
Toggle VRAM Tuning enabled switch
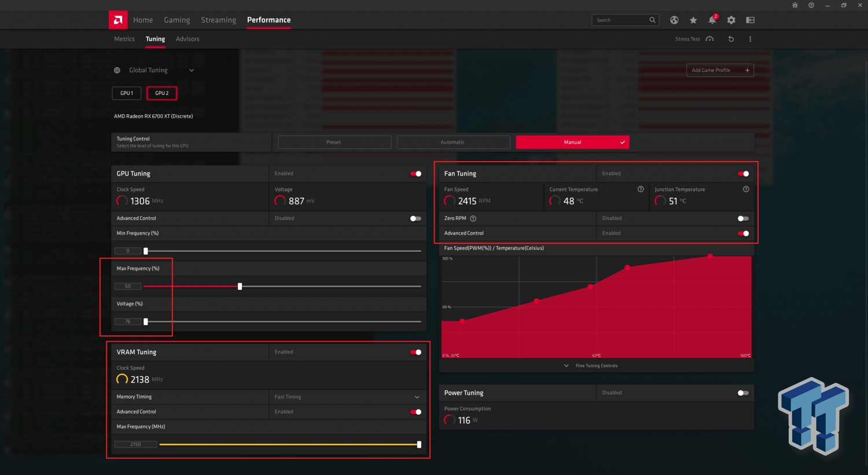tap(416, 352)
